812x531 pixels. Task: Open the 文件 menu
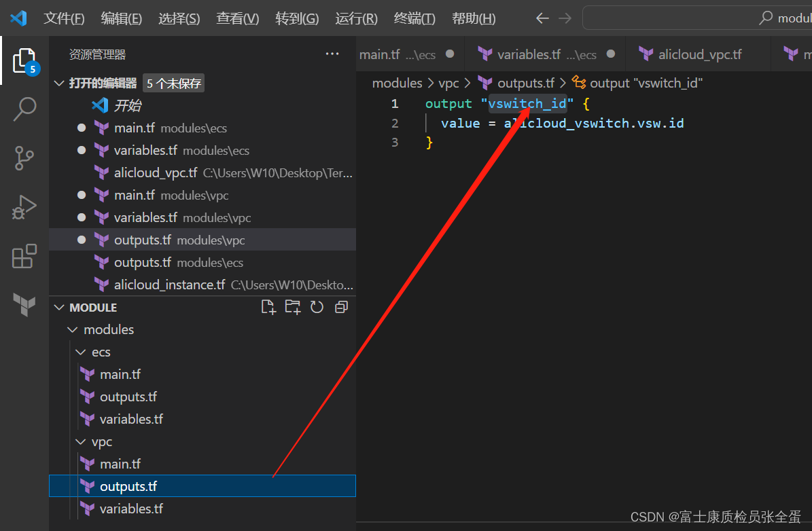click(x=64, y=18)
